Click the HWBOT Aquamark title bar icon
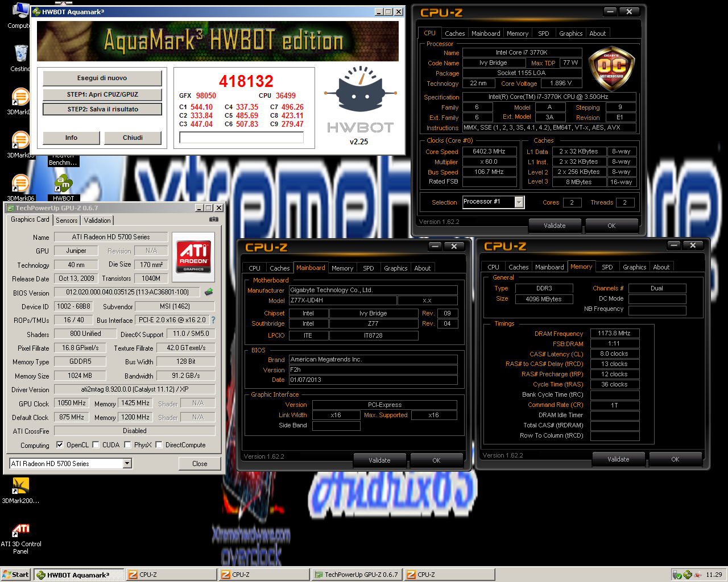 point(36,11)
